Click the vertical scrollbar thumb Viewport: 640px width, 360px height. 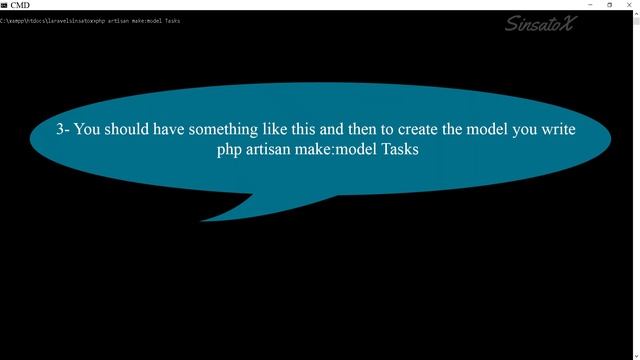point(636,22)
